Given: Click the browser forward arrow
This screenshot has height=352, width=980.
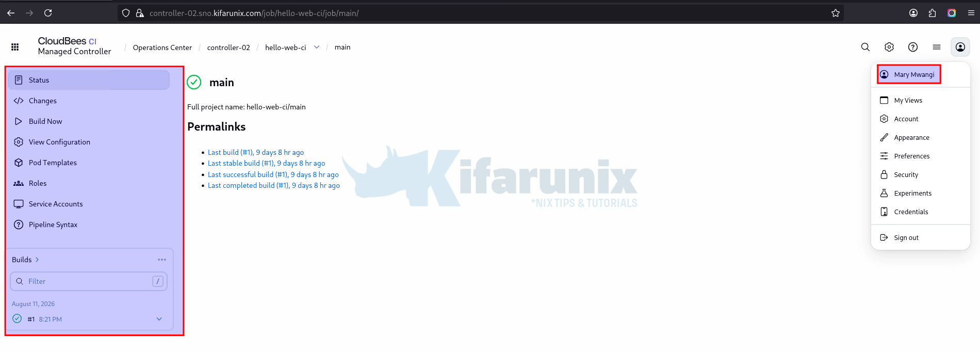Looking at the screenshot, I should point(29,13).
